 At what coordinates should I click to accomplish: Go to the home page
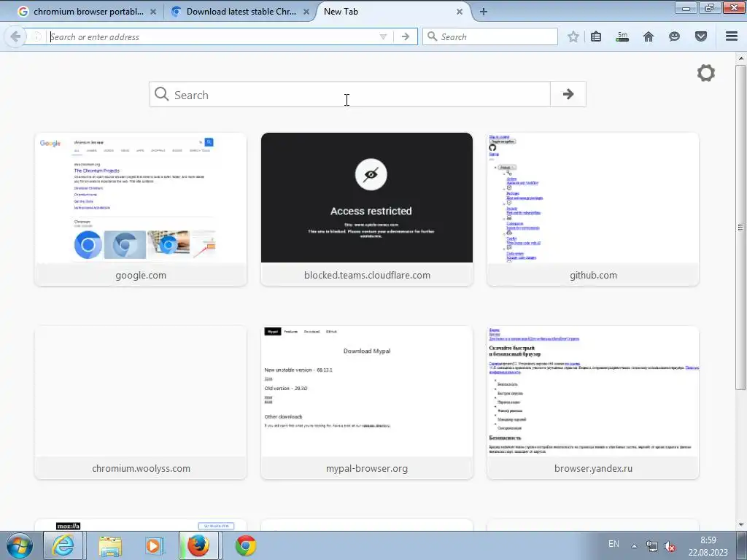pos(649,36)
